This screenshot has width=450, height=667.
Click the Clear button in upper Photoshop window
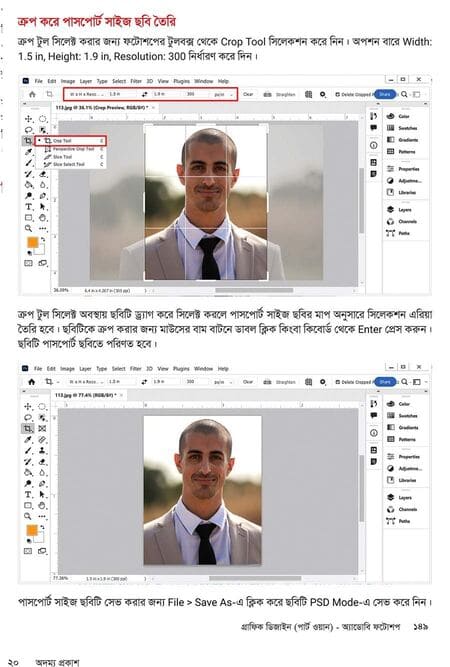pos(248,94)
